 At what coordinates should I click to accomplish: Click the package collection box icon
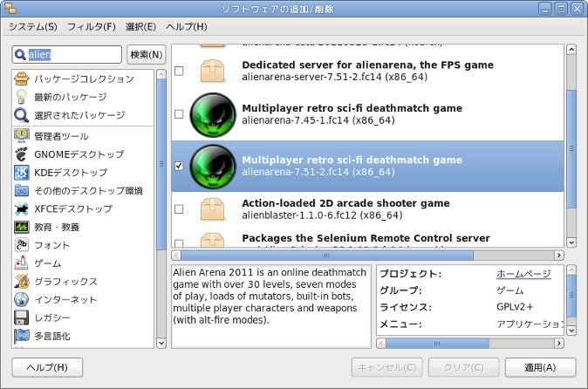pyautogui.click(x=22, y=78)
